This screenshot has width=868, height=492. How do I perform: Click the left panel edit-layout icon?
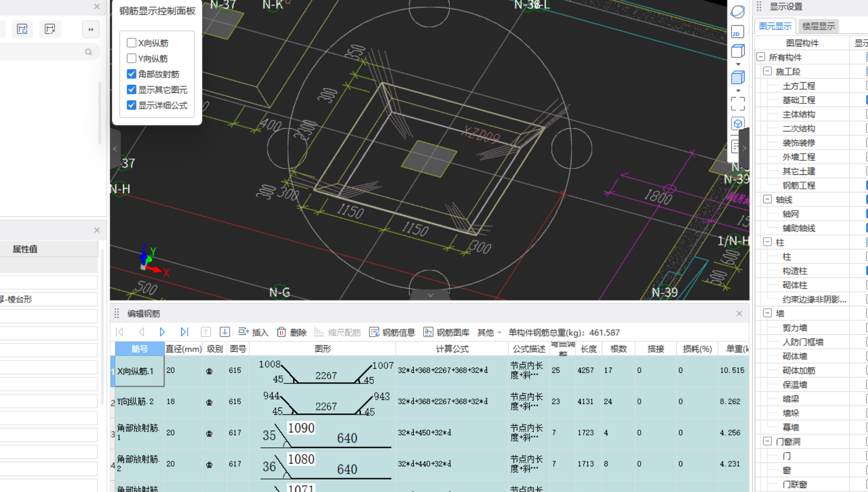50,29
